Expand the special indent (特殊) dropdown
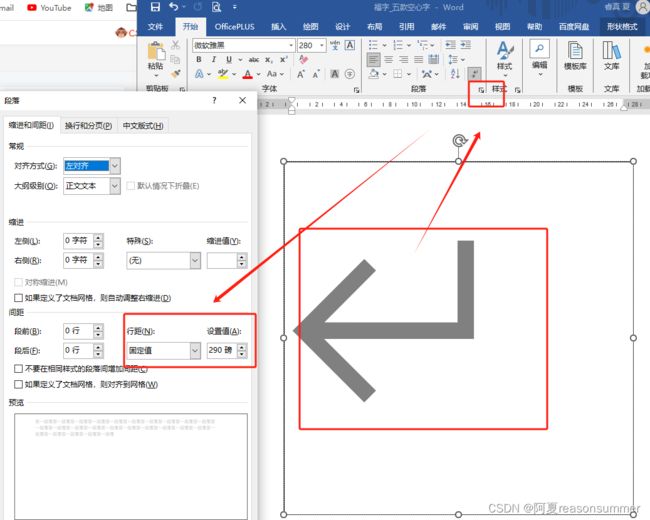This screenshot has height=520, width=650. tap(194, 260)
